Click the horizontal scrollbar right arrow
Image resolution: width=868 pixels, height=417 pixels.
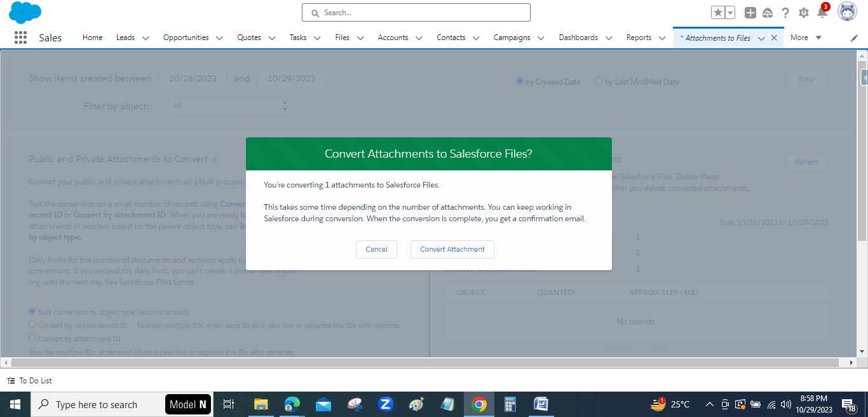[x=851, y=362]
